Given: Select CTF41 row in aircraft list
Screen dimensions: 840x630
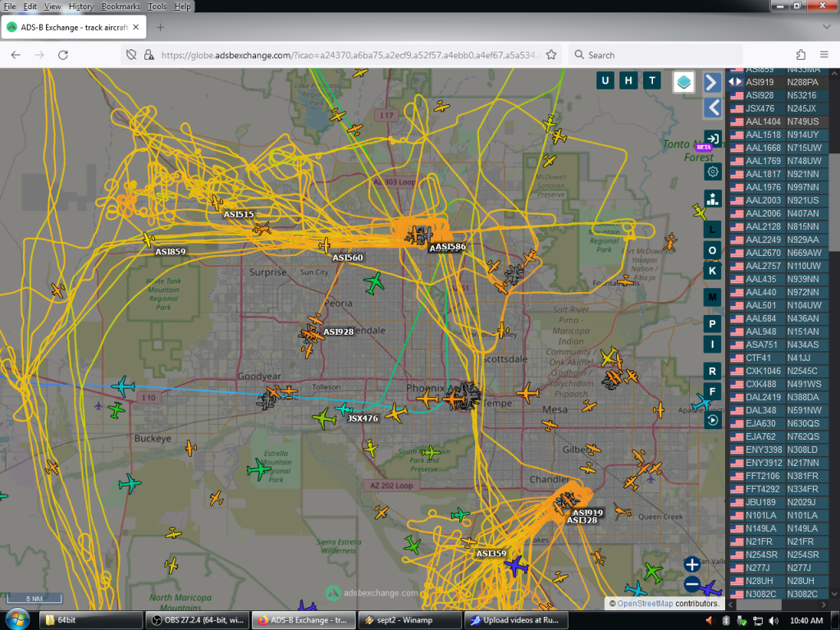Looking at the screenshot, I should [x=778, y=358].
